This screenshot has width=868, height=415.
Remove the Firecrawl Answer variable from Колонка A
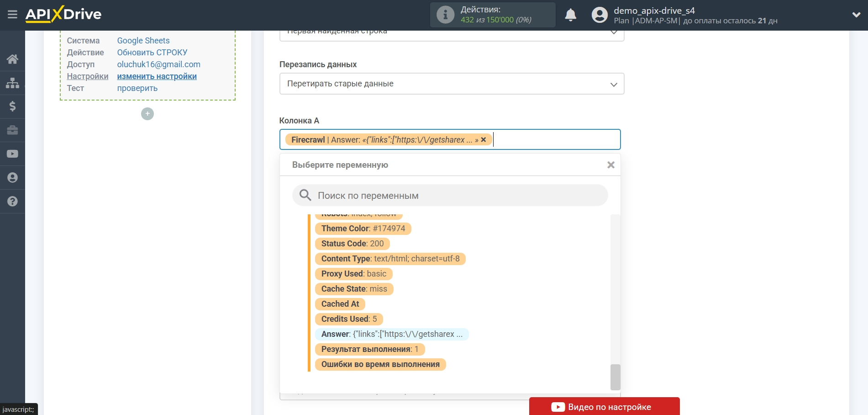(x=483, y=139)
